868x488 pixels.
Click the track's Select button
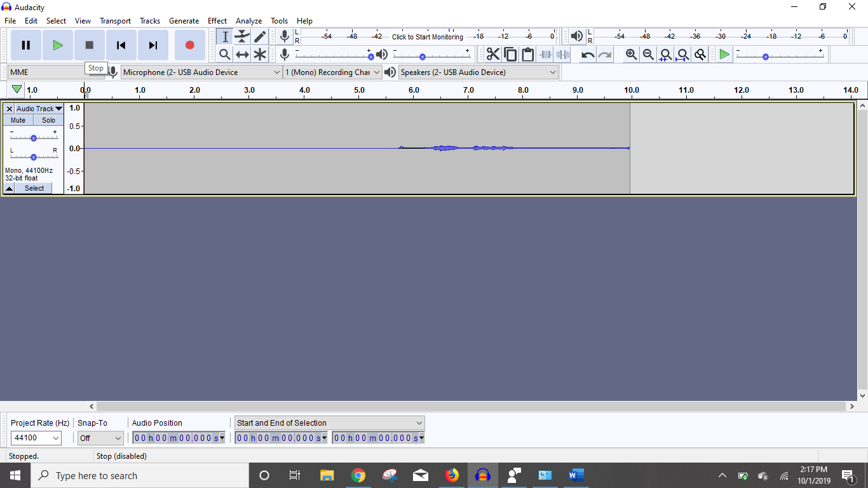pos(34,188)
